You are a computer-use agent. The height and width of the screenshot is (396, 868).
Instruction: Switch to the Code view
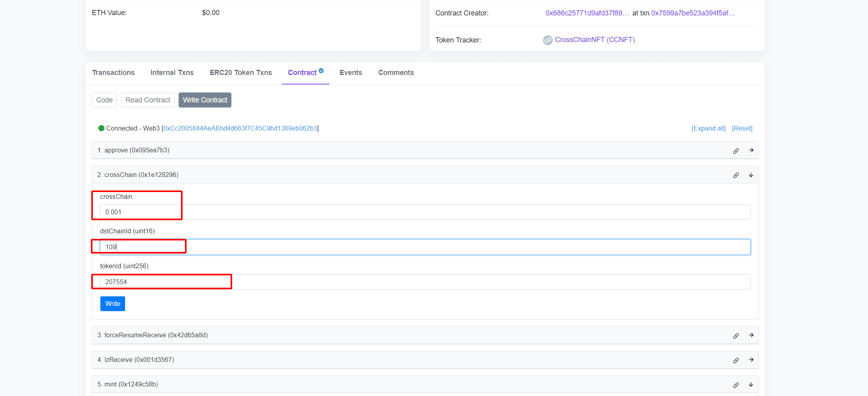104,100
